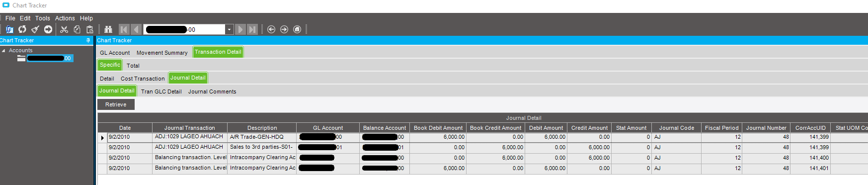Click the Forward circle arrow icon
868x185 pixels.
(284, 29)
